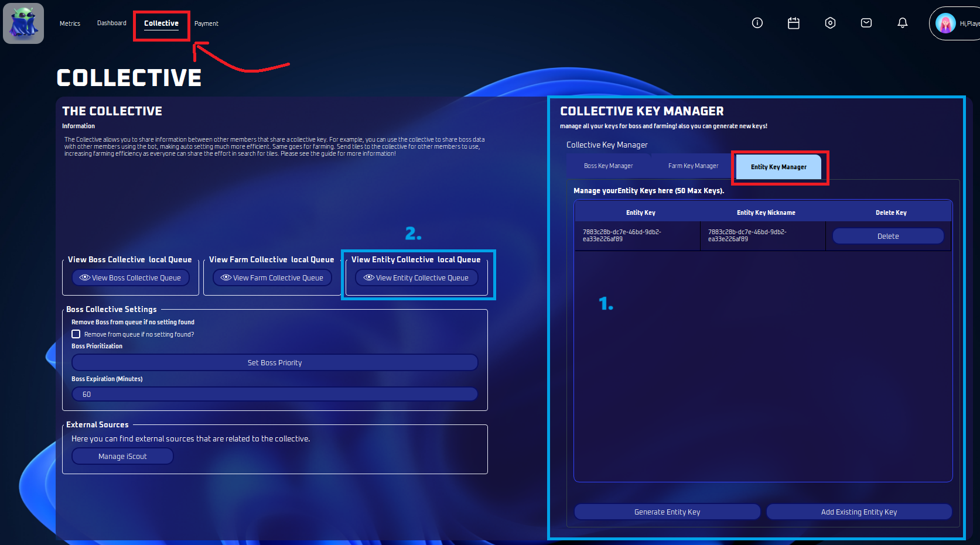Select the Entity Key Manager tab

pos(778,167)
